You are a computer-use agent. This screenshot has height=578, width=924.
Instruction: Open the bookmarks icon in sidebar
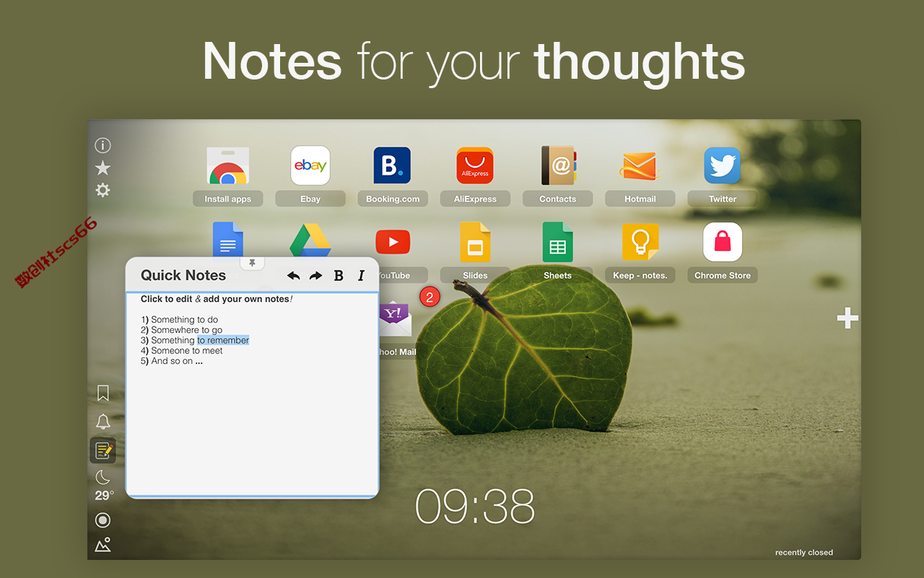tap(103, 393)
